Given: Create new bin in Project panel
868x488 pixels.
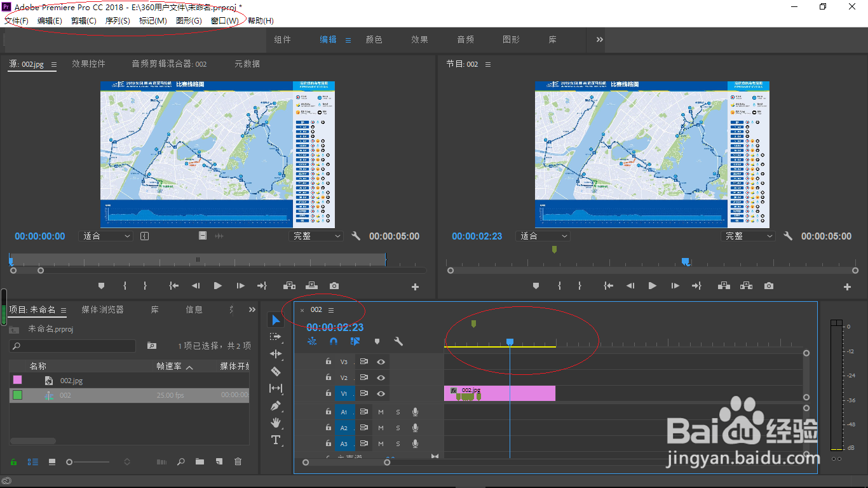Looking at the screenshot, I should click(x=200, y=461).
